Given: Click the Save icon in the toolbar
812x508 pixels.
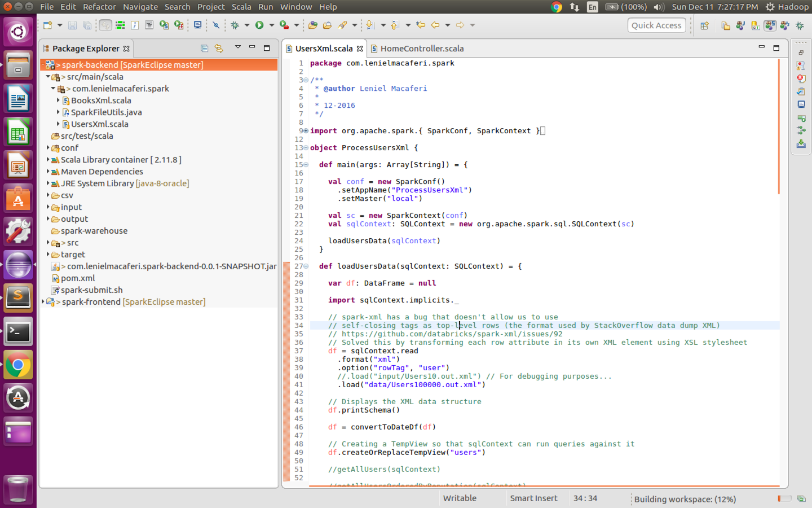Looking at the screenshot, I should point(72,25).
